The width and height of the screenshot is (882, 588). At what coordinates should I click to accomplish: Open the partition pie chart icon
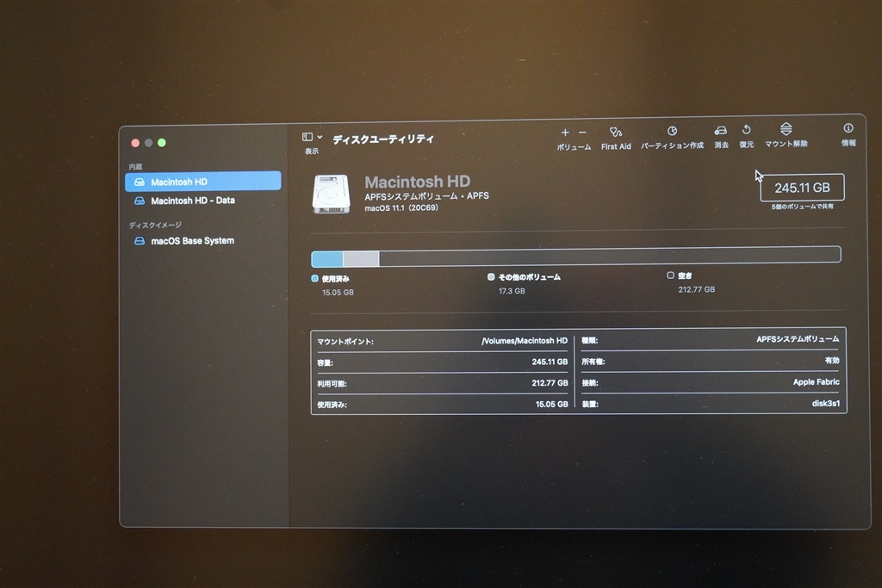[x=672, y=131]
